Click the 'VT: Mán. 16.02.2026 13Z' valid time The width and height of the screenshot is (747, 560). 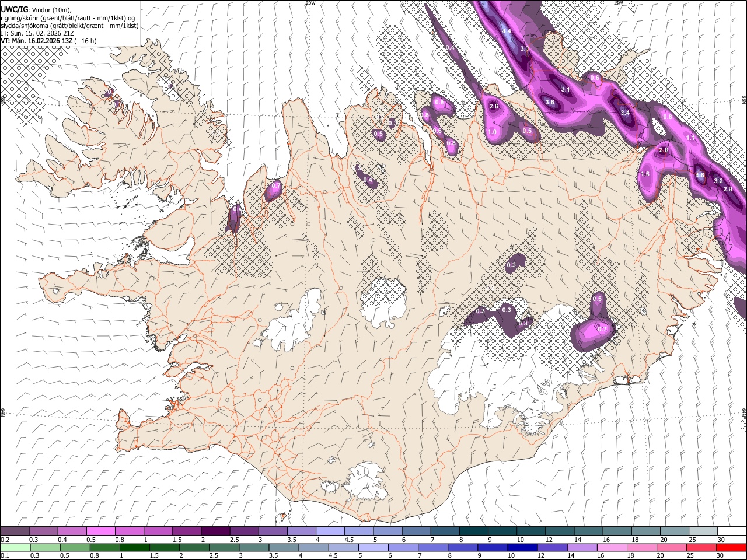pyautogui.click(x=36, y=41)
